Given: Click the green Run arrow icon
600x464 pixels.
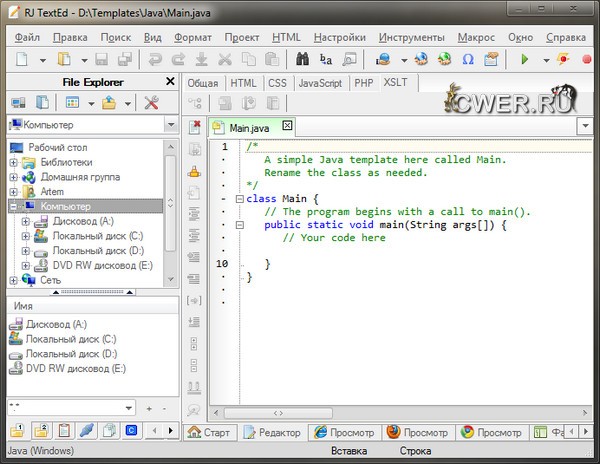Looking at the screenshot, I should coord(524,60).
